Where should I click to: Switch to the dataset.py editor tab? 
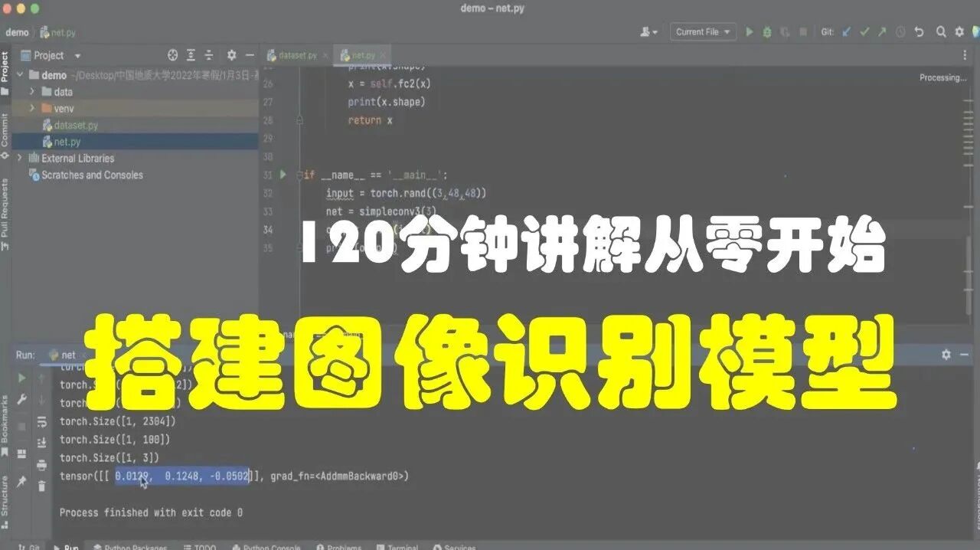click(x=297, y=55)
